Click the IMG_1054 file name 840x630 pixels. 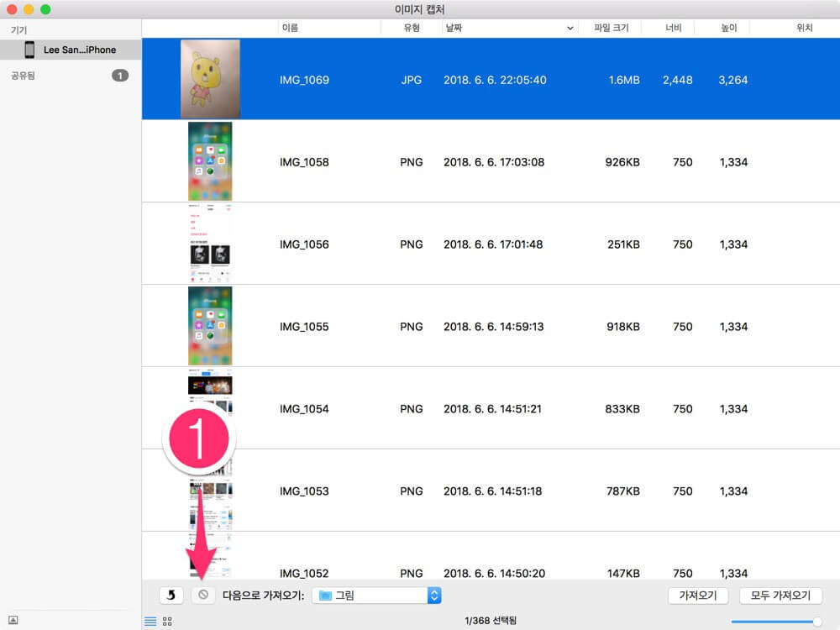304,409
